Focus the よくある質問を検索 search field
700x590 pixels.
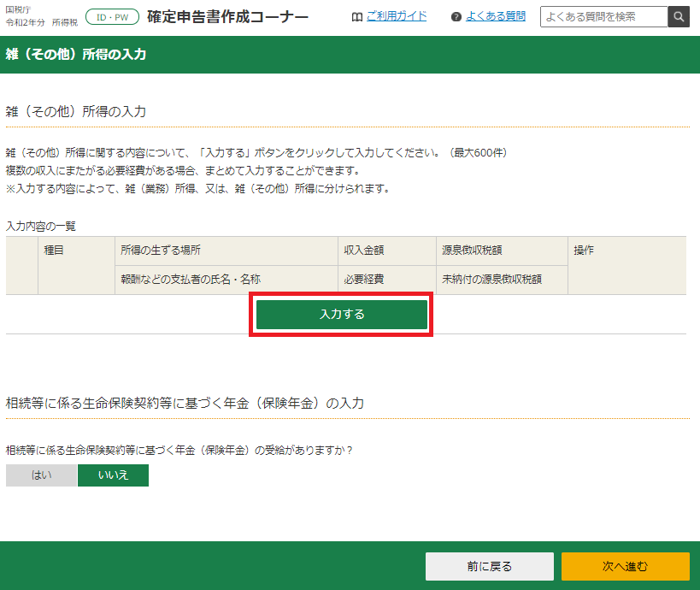[x=604, y=17]
